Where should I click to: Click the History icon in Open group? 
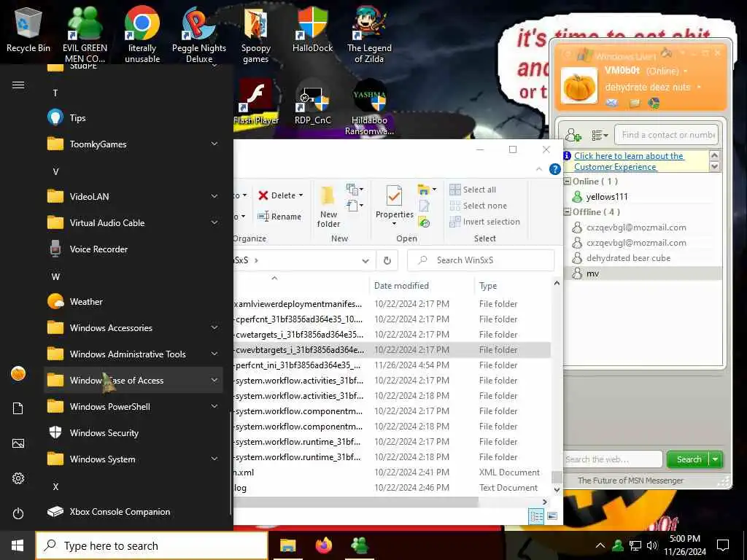pyautogui.click(x=424, y=222)
